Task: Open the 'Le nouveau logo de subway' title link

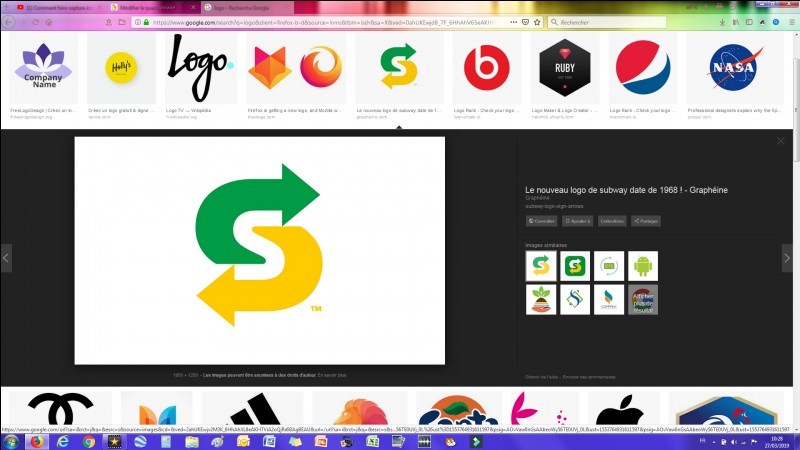Action: click(x=626, y=190)
